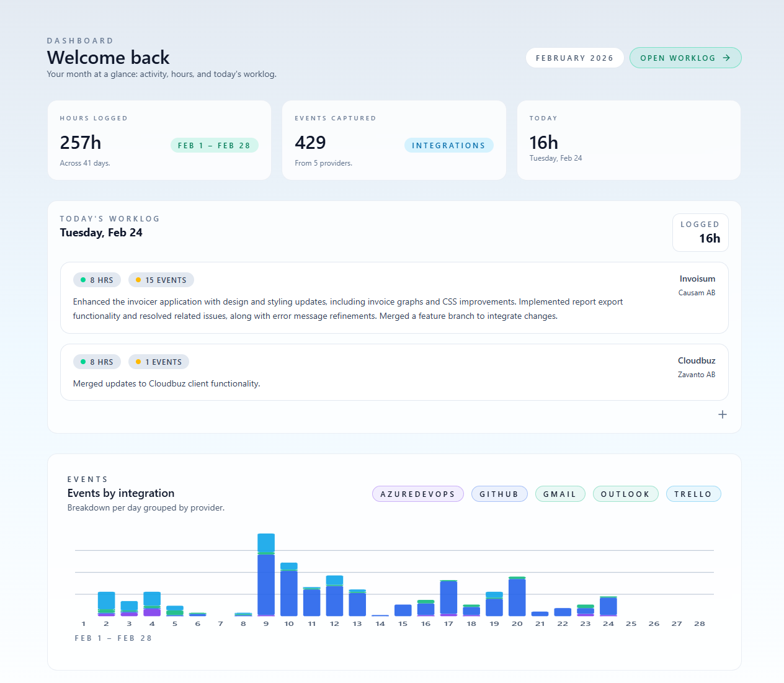
Task: Toggle the TRELLO provider filter
Action: click(693, 494)
